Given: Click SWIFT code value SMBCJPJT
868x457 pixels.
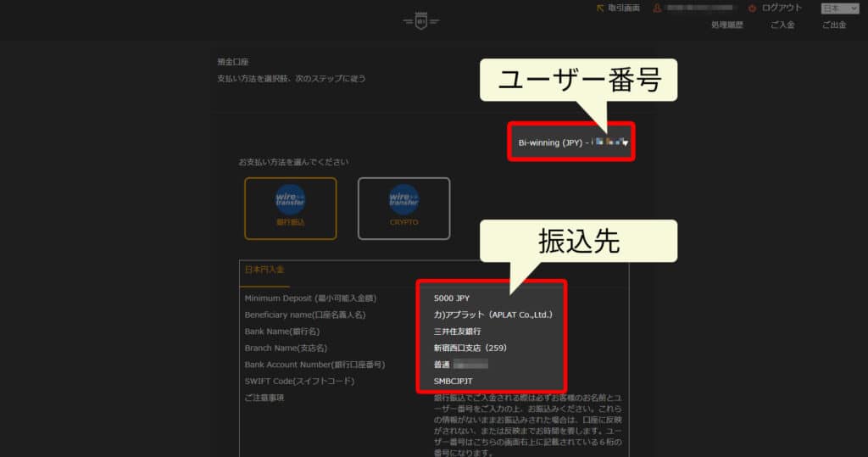Looking at the screenshot, I should [453, 381].
